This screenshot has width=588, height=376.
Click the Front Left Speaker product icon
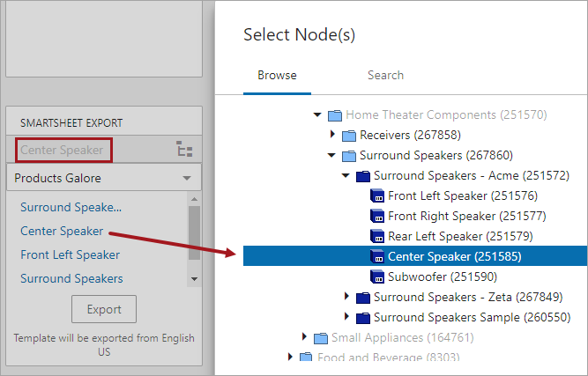pos(376,196)
